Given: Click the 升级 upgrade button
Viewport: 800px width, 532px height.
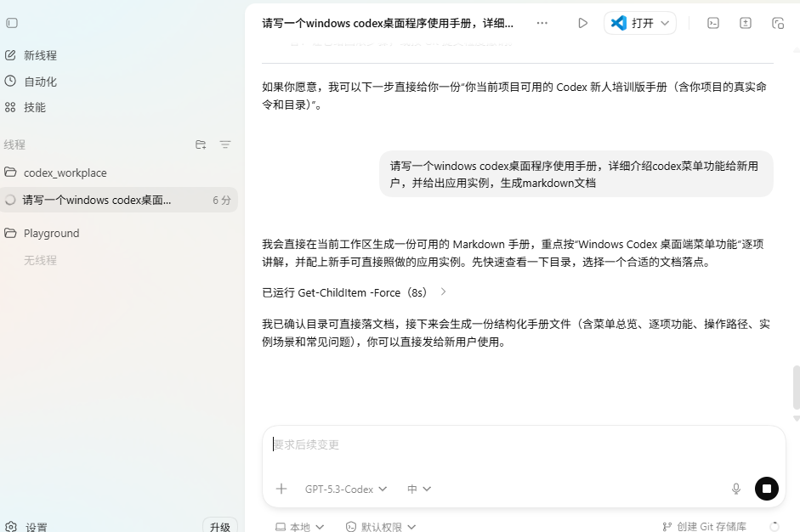Looking at the screenshot, I should pos(220,526).
